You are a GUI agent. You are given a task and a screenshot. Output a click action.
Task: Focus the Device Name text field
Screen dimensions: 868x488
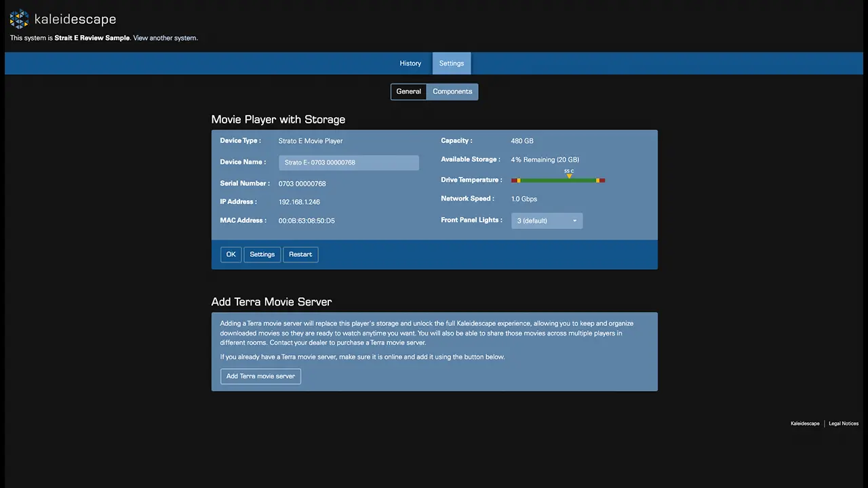click(349, 163)
